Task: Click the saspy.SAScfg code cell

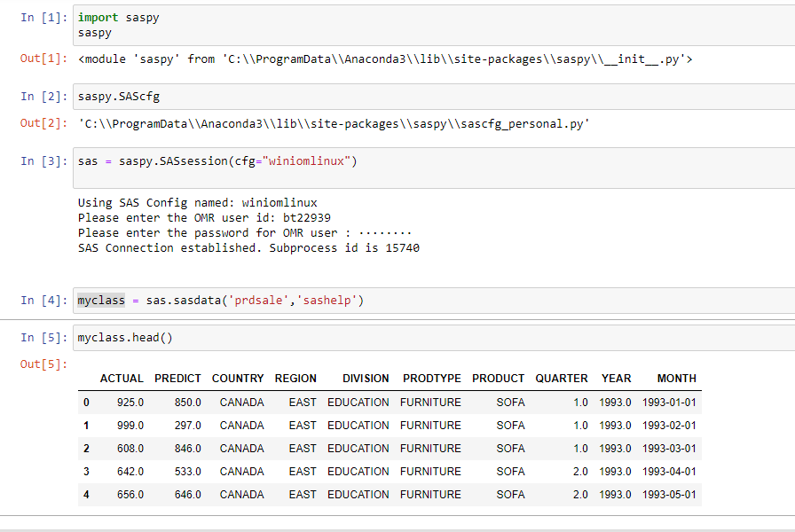Action: point(426,96)
